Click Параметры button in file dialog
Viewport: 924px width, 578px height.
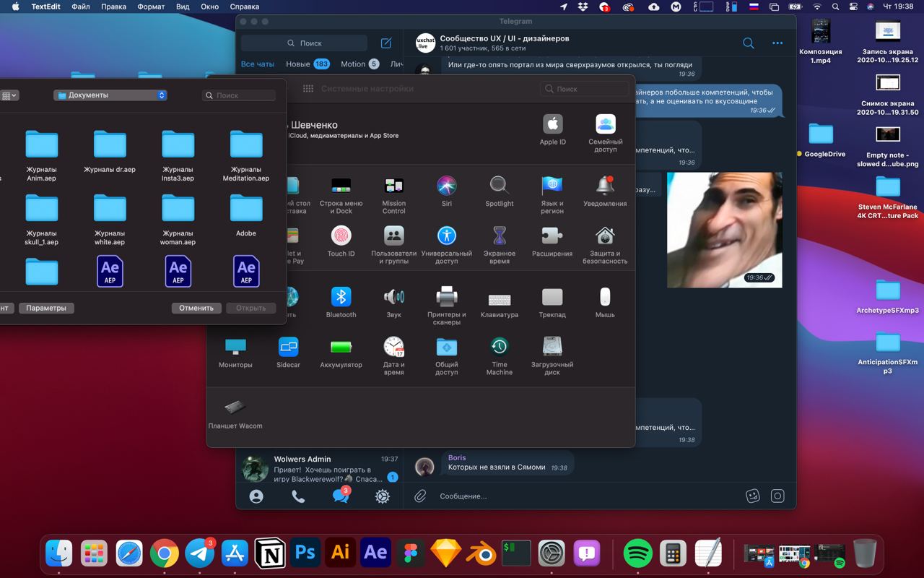pyautogui.click(x=46, y=308)
